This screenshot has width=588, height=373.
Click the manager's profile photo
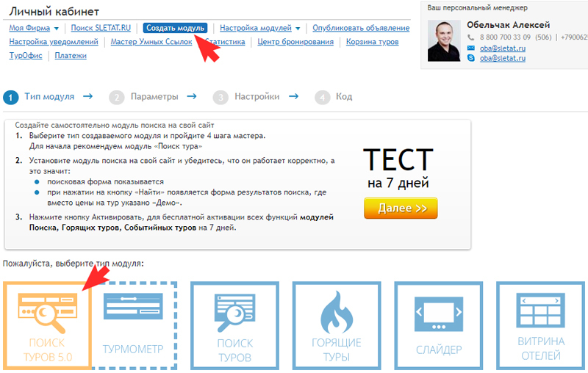(444, 41)
